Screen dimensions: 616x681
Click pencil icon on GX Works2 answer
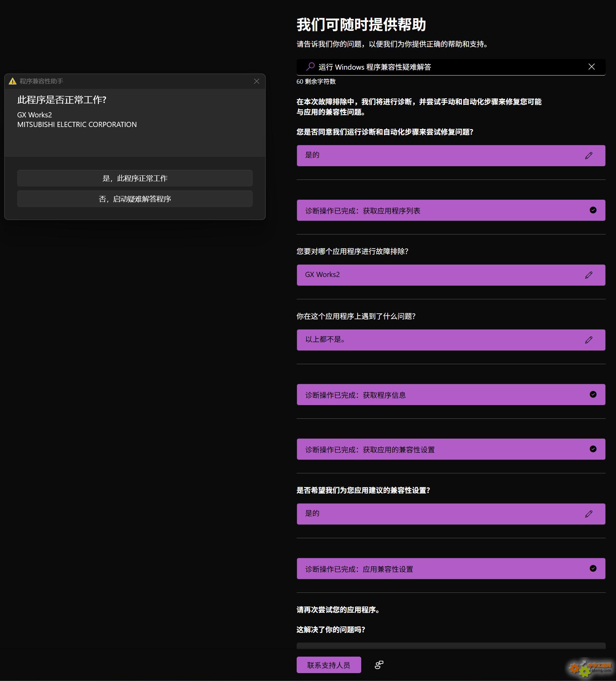point(589,275)
